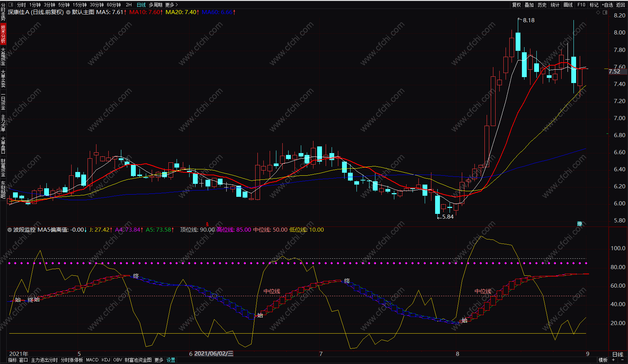Toggle the left sidebar panel icon

tap(10, 5)
